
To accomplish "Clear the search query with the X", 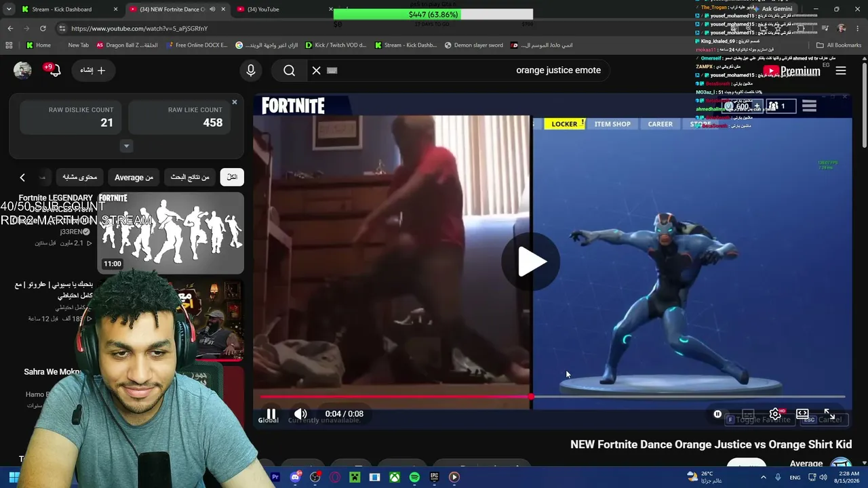I will click(316, 70).
